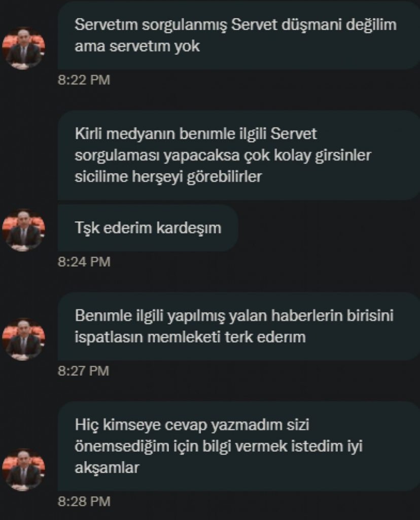Click avatar next to 'Tşk ederim kardeşım'
The width and height of the screenshot is (420, 520).
pos(23,230)
